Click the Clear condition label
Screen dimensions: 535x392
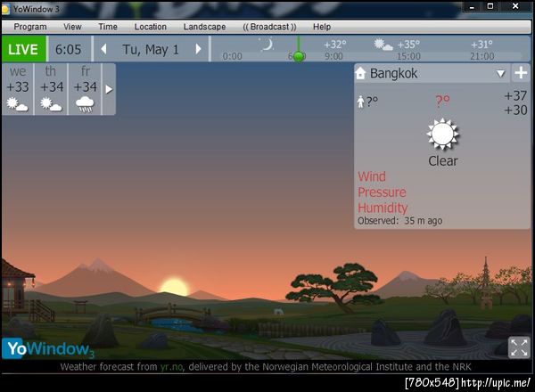pos(443,161)
